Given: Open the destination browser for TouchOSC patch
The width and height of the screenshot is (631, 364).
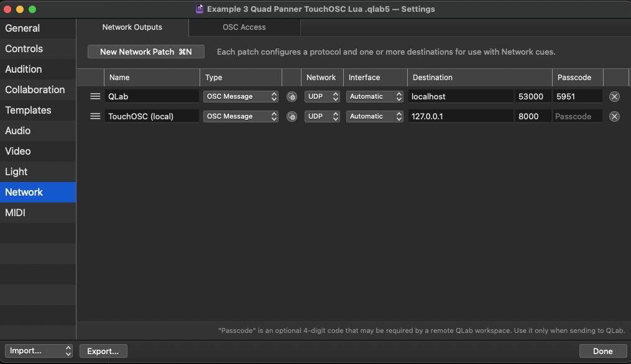Looking at the screenshot, I should click(292, 116).
